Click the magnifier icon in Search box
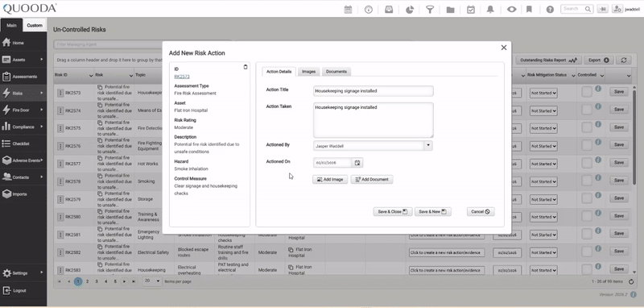644x308 pixels. (x=588, y=9)
